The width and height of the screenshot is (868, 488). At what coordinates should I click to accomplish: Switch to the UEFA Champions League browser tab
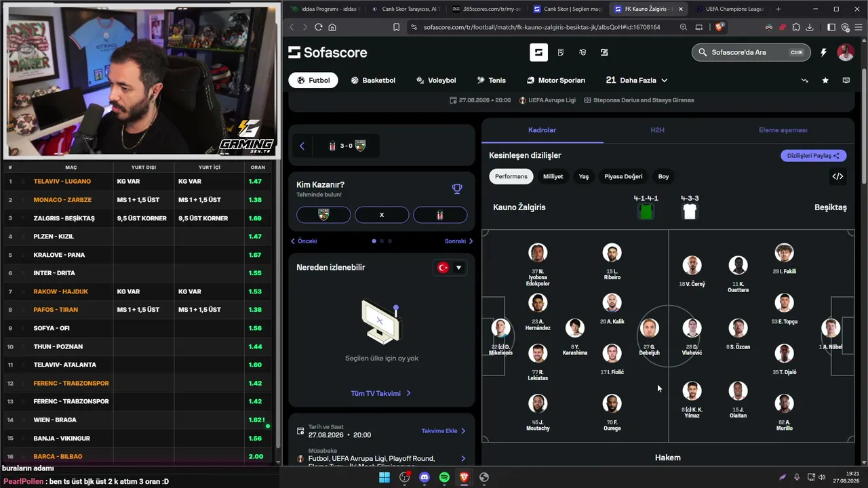pyautogui.click(x=729, y=9)
